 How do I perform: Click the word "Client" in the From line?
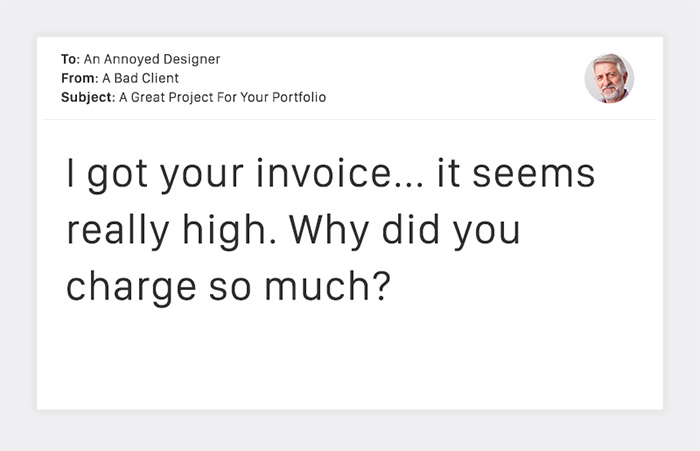pos(160,78)
